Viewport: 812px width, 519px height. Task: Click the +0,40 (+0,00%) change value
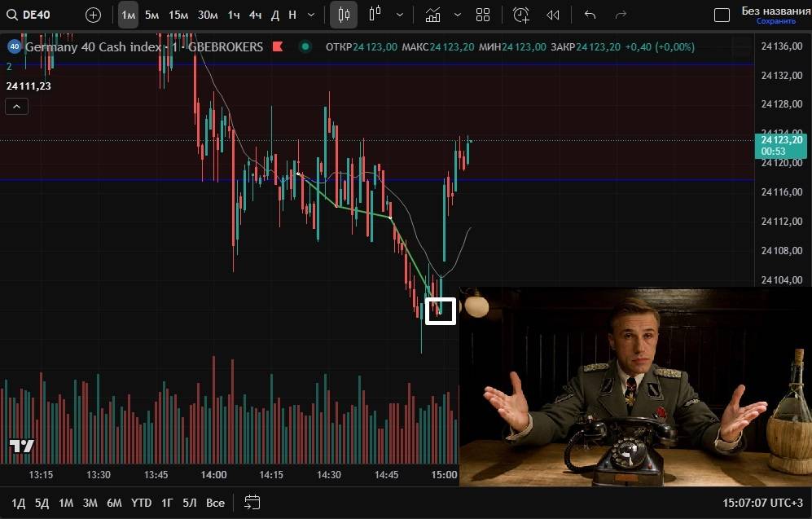[x=660, y=47]
